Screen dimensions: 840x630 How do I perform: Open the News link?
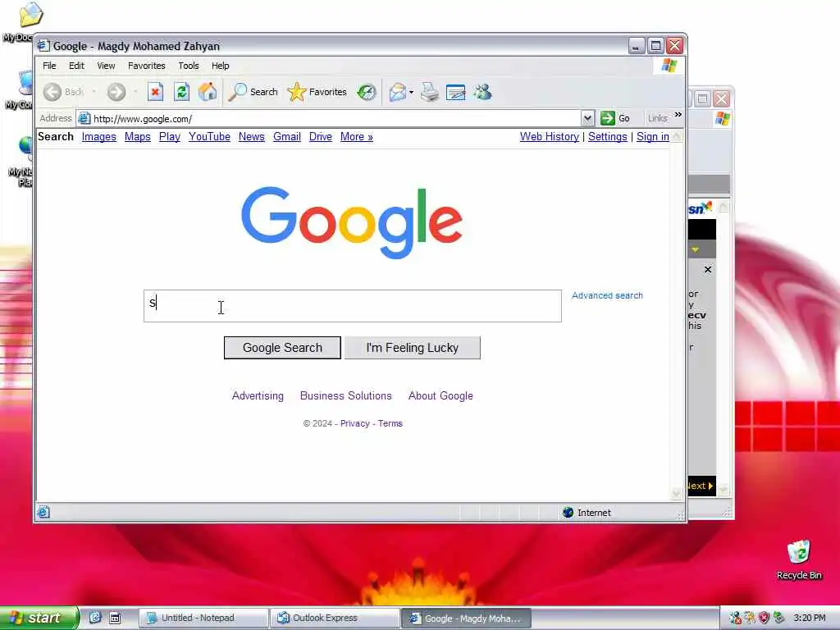tap(252, 137)
